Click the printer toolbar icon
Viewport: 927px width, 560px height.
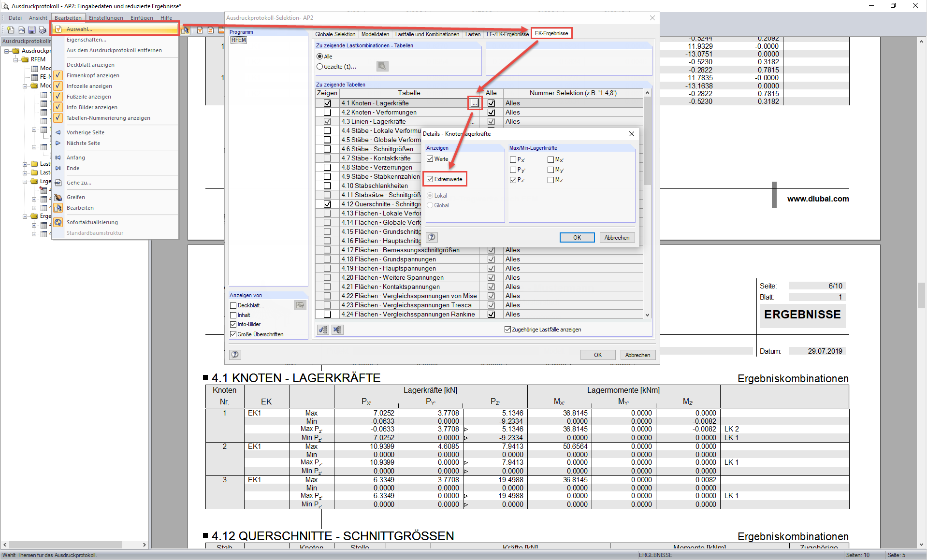(43, 30)
